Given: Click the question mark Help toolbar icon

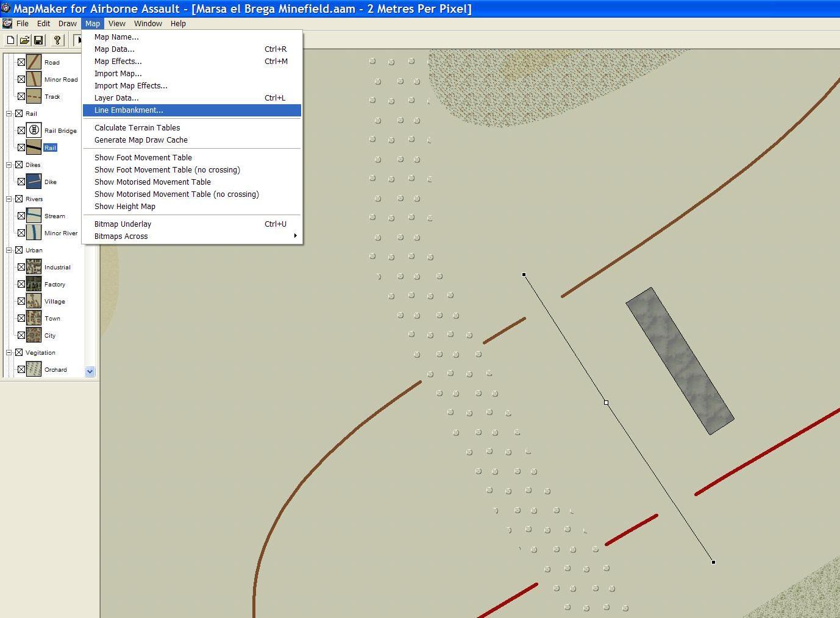Looking at the screenshot, I should pyautogui.click(x=57, y=40).
